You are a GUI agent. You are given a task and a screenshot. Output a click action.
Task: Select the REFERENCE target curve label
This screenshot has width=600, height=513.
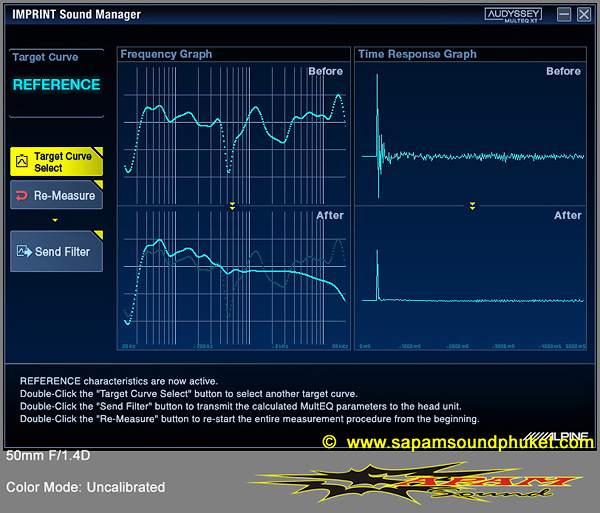point(57,85)
